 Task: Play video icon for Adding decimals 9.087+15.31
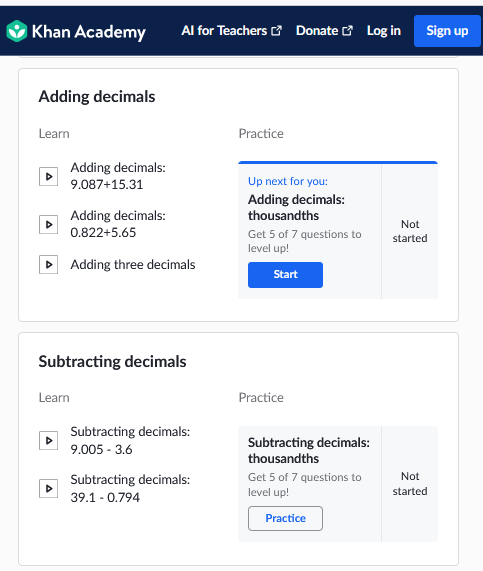coord(48,177)
